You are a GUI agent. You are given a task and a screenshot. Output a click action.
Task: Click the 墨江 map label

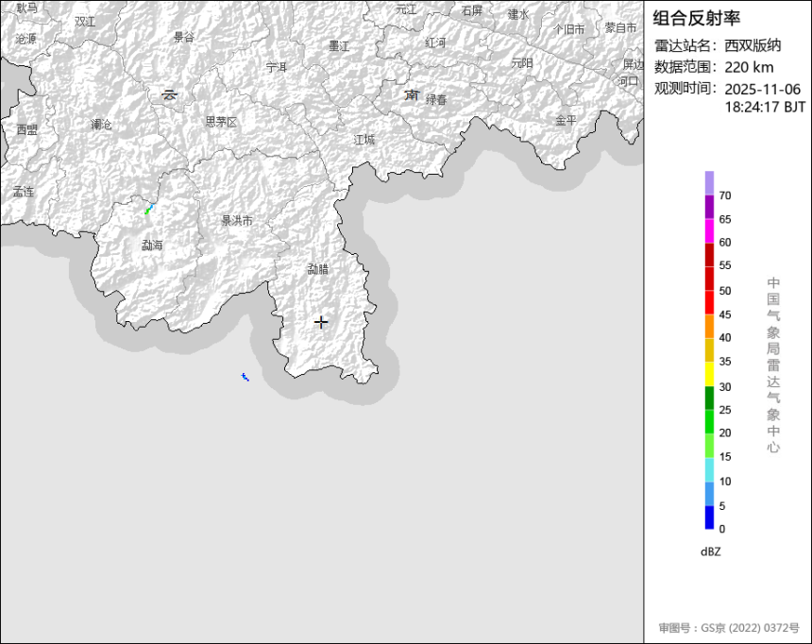click(x=339, y=46)
